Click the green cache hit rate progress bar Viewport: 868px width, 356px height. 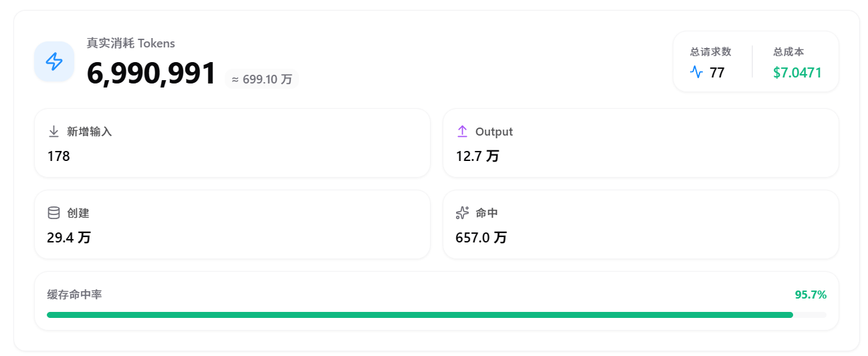click(420, 315)
